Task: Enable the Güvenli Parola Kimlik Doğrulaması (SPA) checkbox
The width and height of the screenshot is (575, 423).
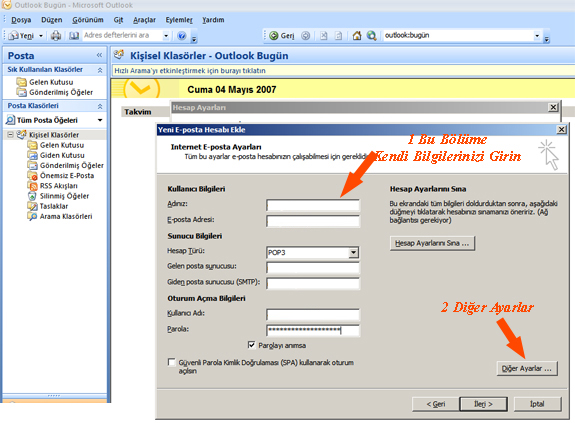Action: coord(171,362)
